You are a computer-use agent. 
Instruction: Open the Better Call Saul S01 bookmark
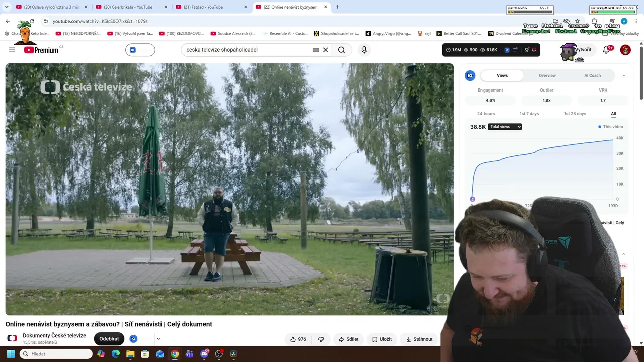[x=458, y=34]
